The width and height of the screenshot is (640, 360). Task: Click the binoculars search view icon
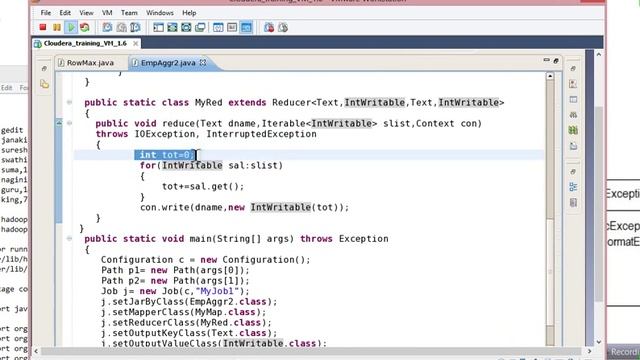(x=573, y=115)
